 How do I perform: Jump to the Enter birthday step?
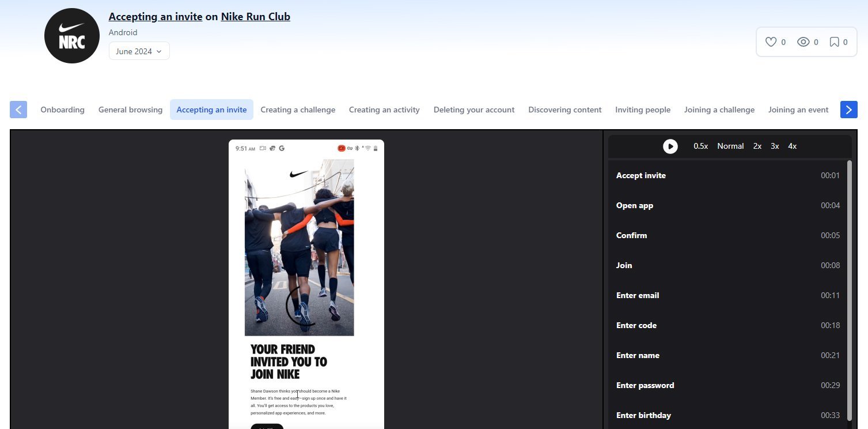[728, 415]
